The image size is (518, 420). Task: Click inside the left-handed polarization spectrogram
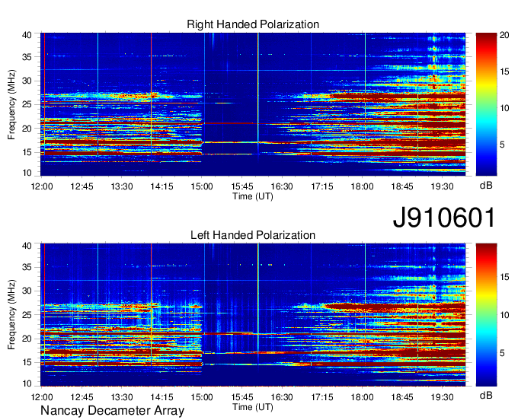point(253,315)
